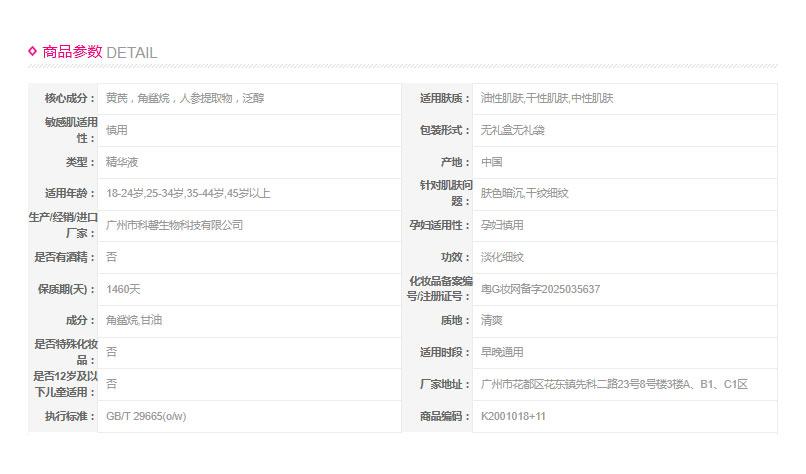
Task: Click the 执行标准 value GB/T 29665
Action: pos(145,416)
